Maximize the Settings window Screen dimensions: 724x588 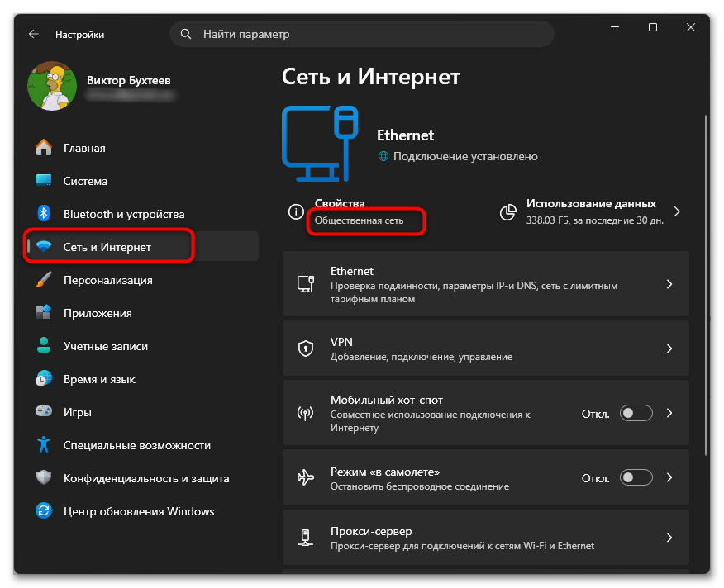652,28
